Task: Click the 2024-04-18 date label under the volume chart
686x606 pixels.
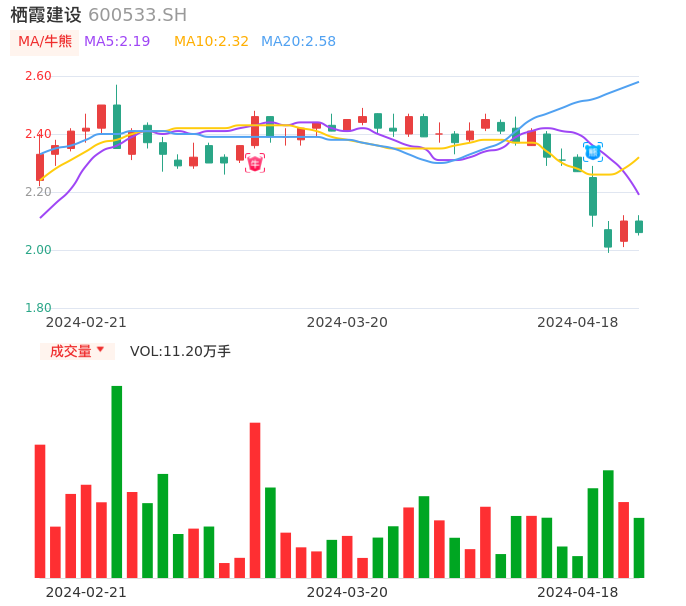Action: point(578,592)
